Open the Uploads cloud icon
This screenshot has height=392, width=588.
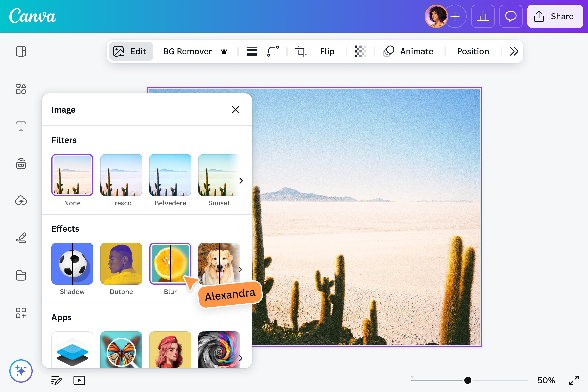pos(21,201)
